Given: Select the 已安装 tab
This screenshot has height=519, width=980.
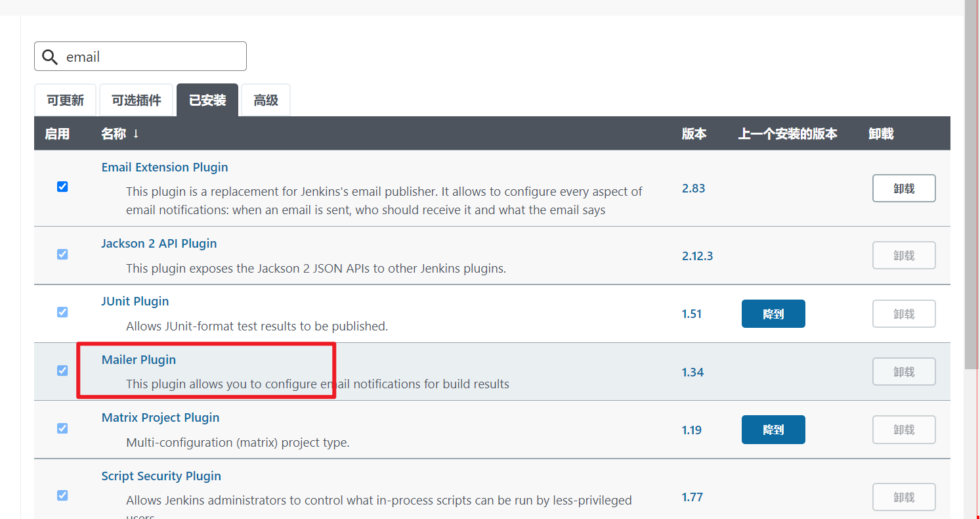Looking at the screenshot, I should 207,101.
